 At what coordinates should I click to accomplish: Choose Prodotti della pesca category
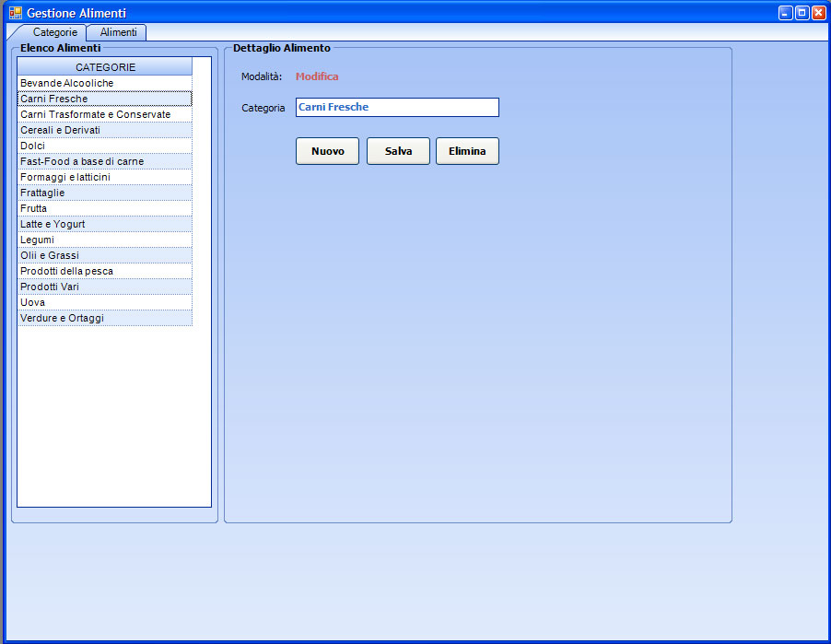pyautogui.click(x=104, y=271)
